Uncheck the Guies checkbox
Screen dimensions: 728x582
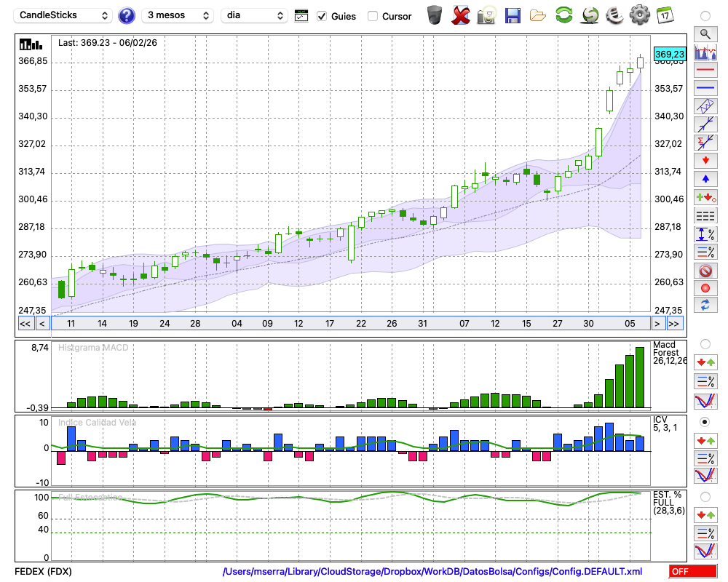[323, 16]
